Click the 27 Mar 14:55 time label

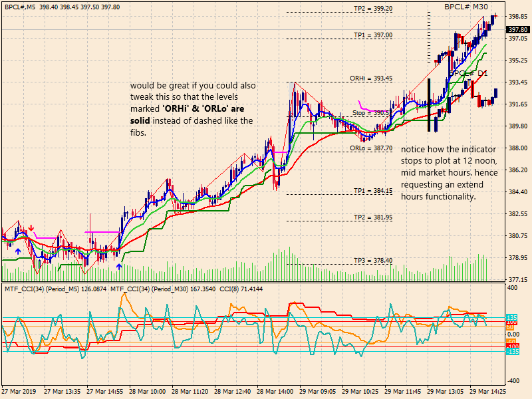click(x=105, y=391)
